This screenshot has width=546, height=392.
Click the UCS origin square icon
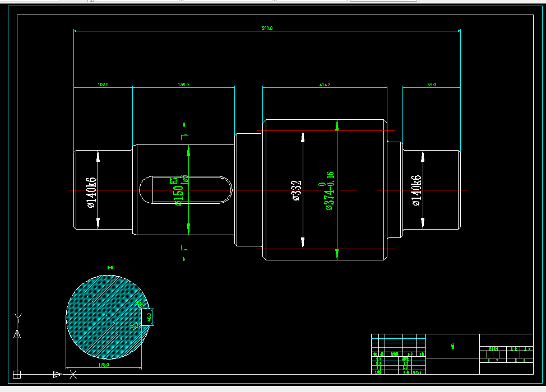pyautogui.click(x=17, y=375)
